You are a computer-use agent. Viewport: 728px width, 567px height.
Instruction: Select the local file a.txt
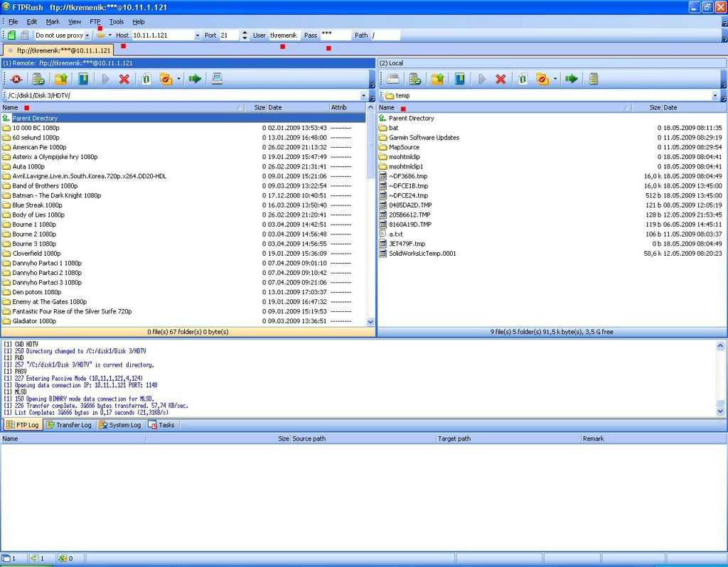point(552,234)
